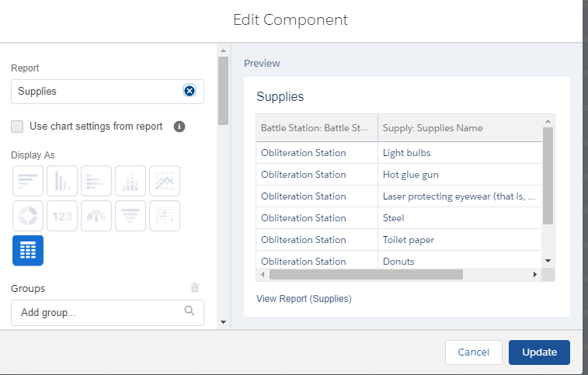This screenshot has width=588, height=375.
Task: Choose the funnel chart display icon
Action: pyautogui.click(x=130, y=216)
